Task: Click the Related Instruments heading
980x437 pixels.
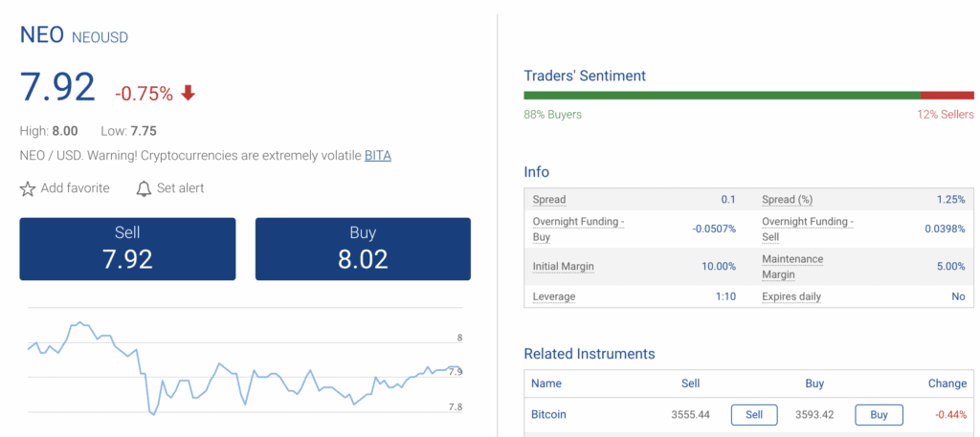Action: 590,354
